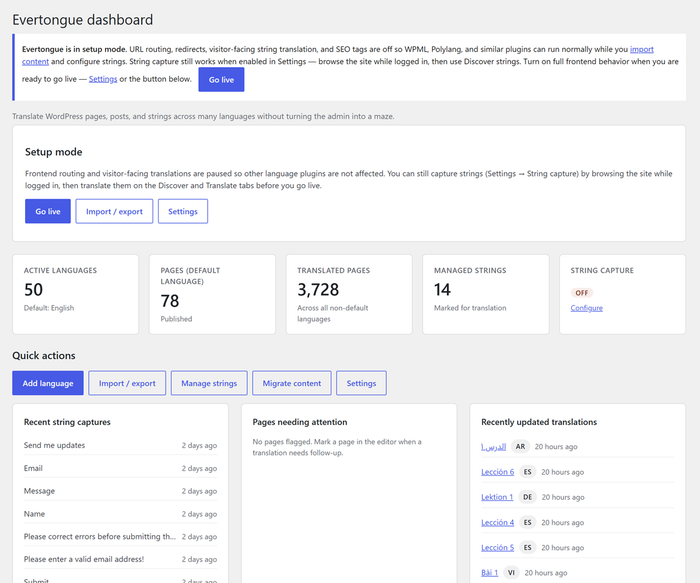Open the Lección 4 translation link
This screenshot has height=583, width=700.
click(x=497, y=522)
